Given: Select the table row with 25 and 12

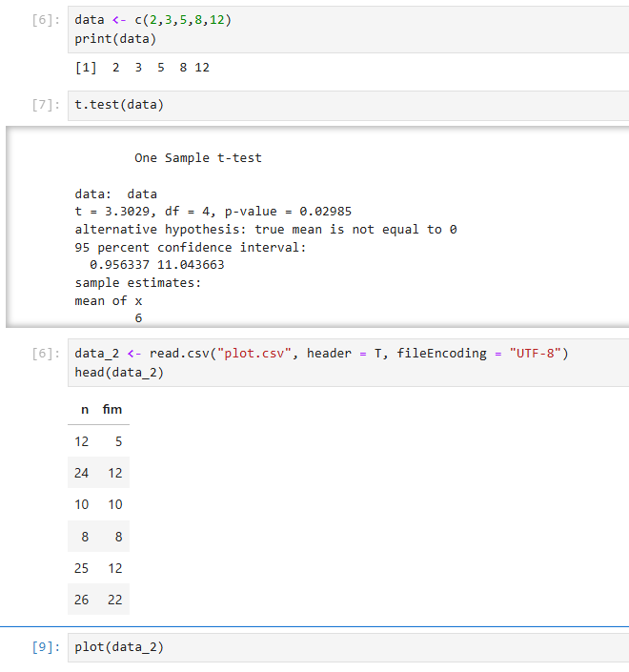Looking at the screenshot, I should [98, 568].
